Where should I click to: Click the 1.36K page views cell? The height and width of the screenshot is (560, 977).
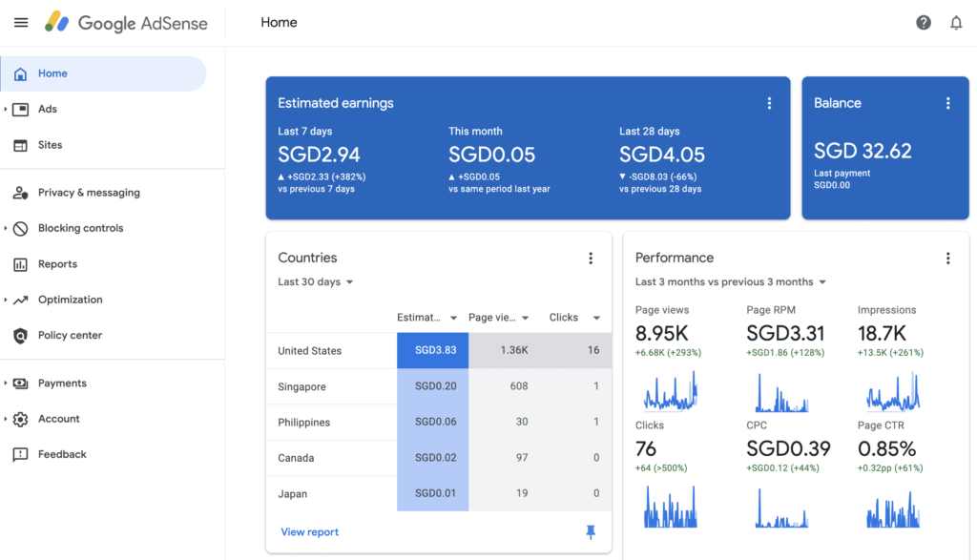pos(504,350)
